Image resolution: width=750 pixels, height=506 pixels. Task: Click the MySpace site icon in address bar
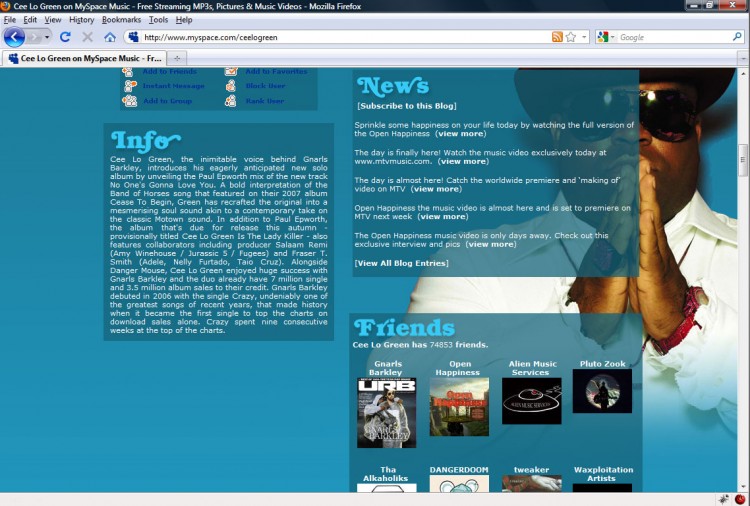click(133, 37)
